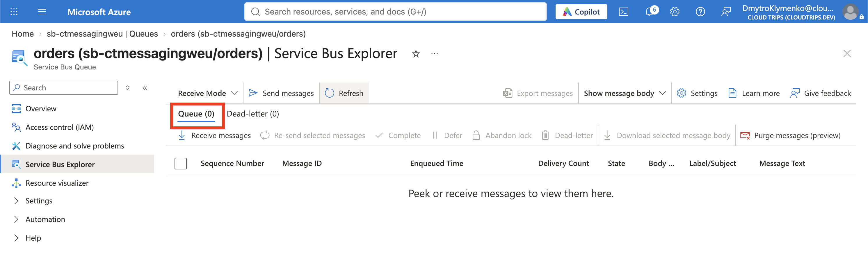The image size is (868, 265).
Task: Collapse the sidebar with the double chevron
Action: coord(145,88)
